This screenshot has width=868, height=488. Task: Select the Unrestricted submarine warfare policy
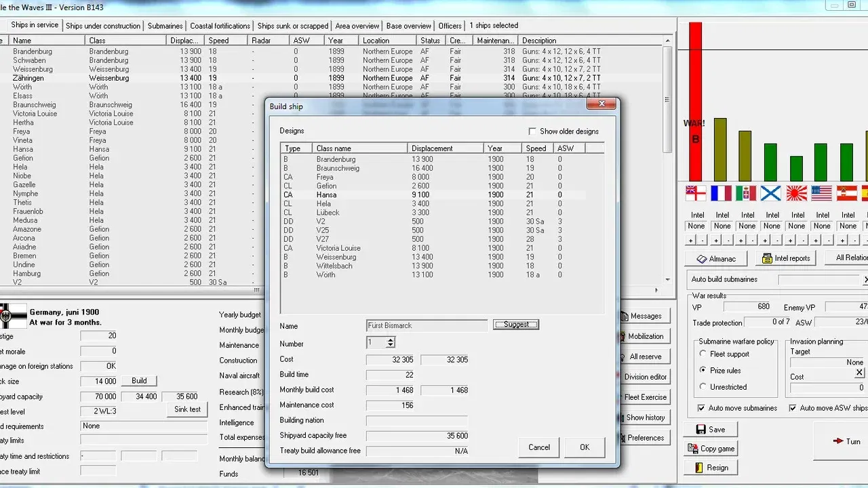(703, 387)
